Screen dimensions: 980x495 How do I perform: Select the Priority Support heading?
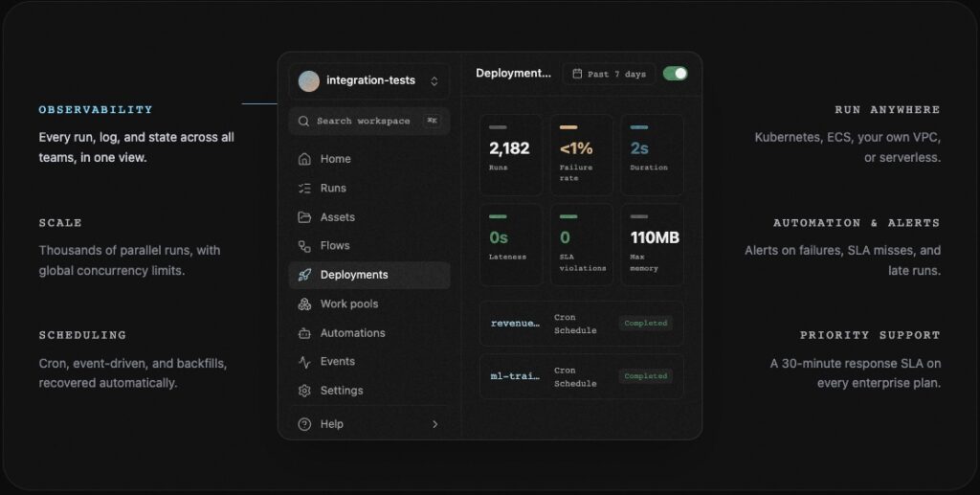pyautogui.click(x=870, y=336)
